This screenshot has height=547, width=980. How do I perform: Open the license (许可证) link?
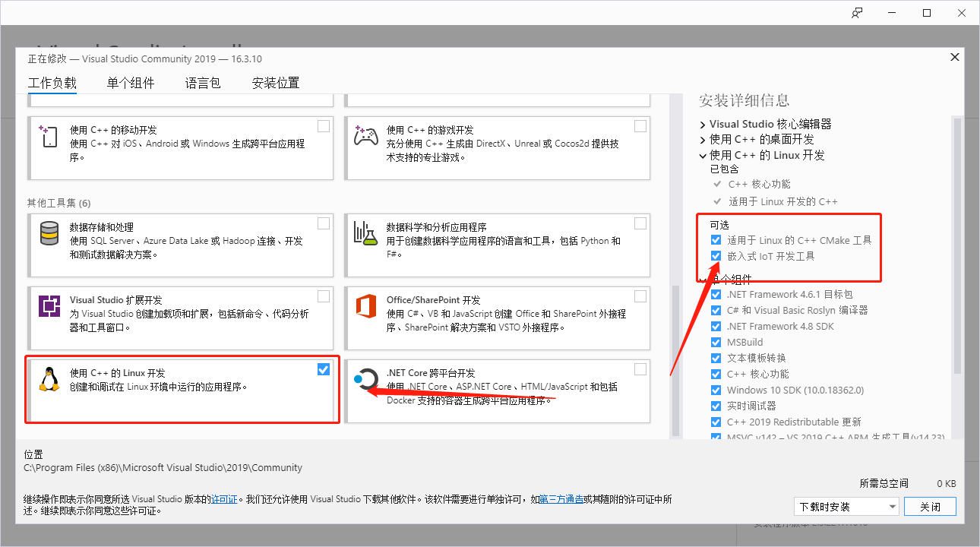[224, 499]
